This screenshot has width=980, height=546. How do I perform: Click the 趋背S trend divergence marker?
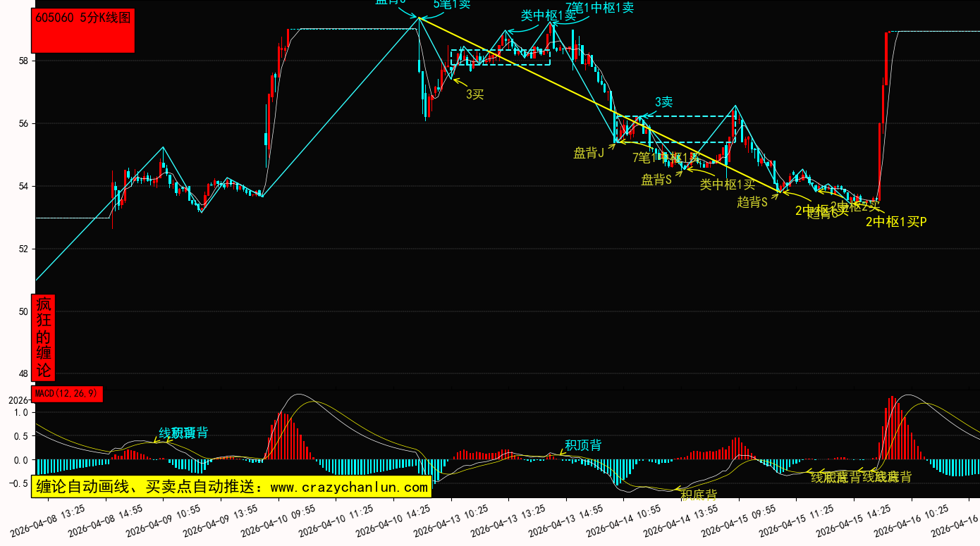(x=752, y=202)
